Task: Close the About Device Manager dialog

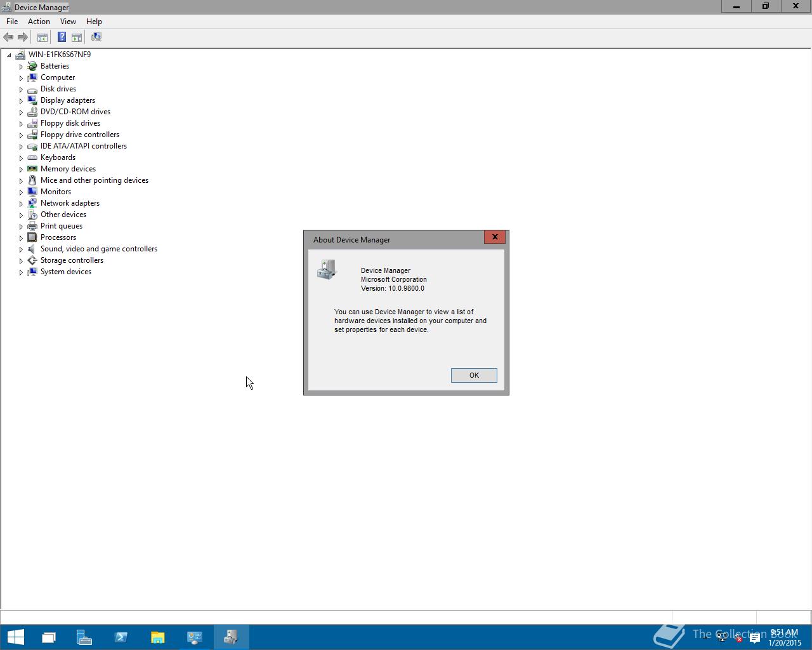Action: pyautogui.click(x=495, y=237)
